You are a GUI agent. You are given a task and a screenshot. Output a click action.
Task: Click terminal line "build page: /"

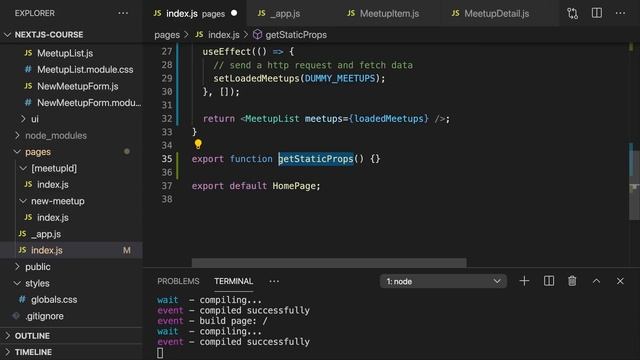[233, 321]
